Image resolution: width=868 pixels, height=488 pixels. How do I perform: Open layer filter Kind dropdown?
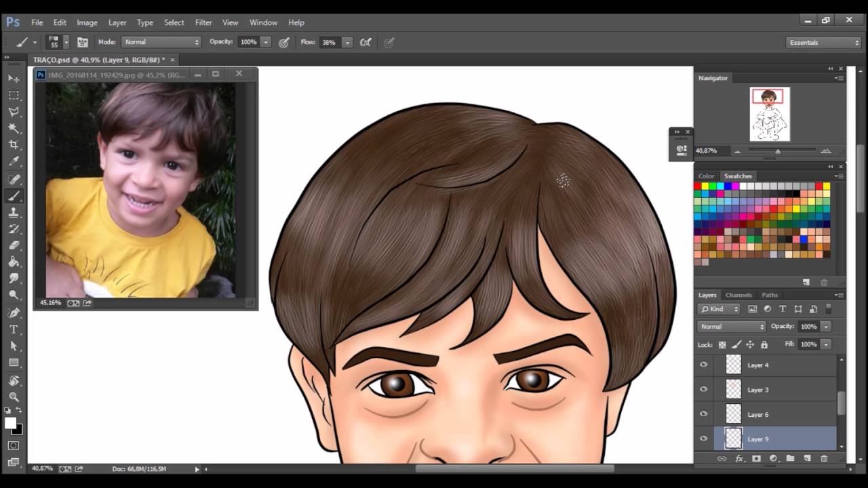[719, 309]
